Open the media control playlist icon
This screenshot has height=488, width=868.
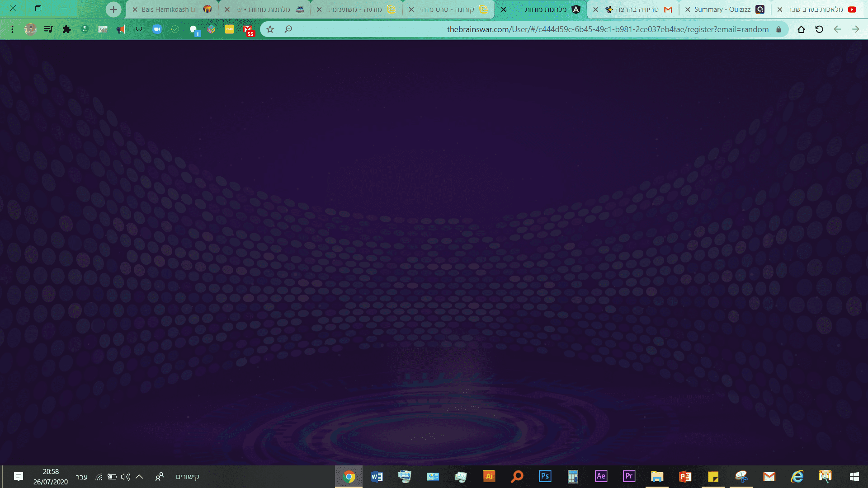coord(48,29)
